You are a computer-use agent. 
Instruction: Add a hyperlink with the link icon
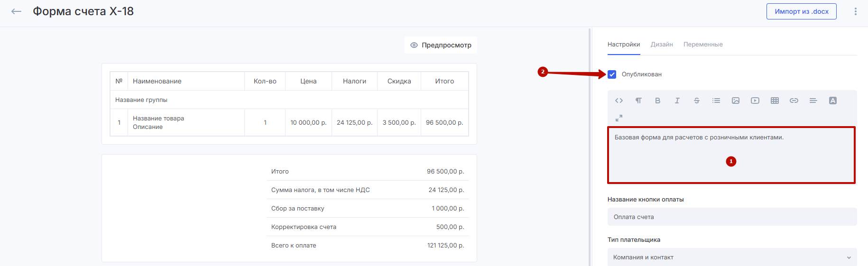794,101
